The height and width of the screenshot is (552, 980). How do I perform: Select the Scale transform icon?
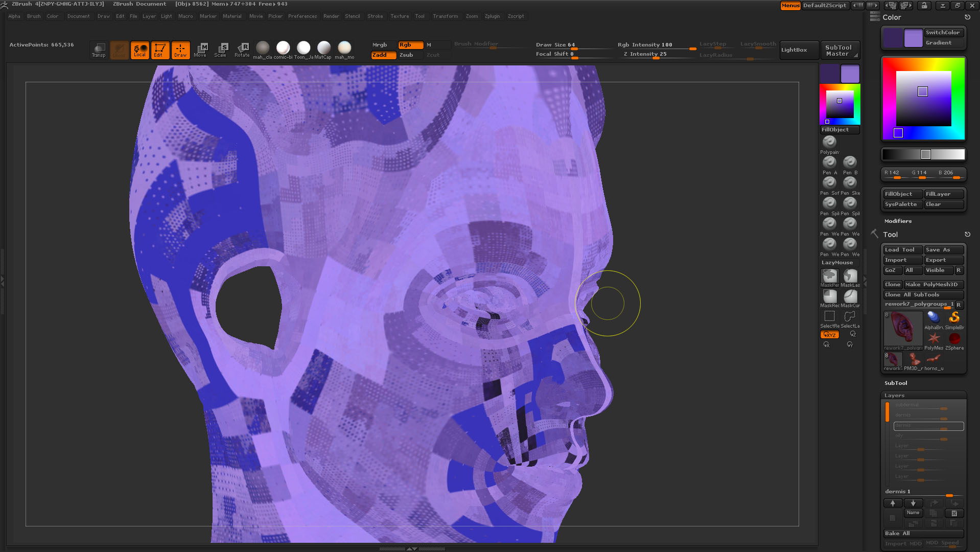click(221, 50)
